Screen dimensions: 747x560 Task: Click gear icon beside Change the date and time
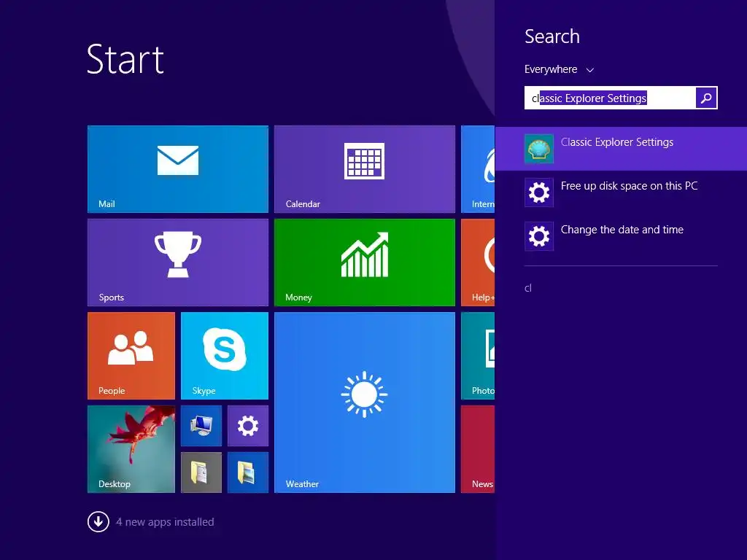[x=539, y=236]
